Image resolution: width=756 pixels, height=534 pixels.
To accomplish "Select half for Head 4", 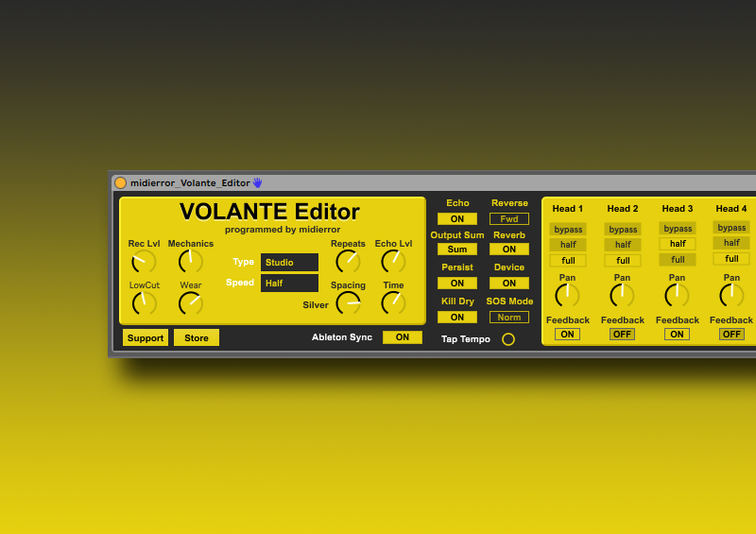I will (x=731, y=243).
